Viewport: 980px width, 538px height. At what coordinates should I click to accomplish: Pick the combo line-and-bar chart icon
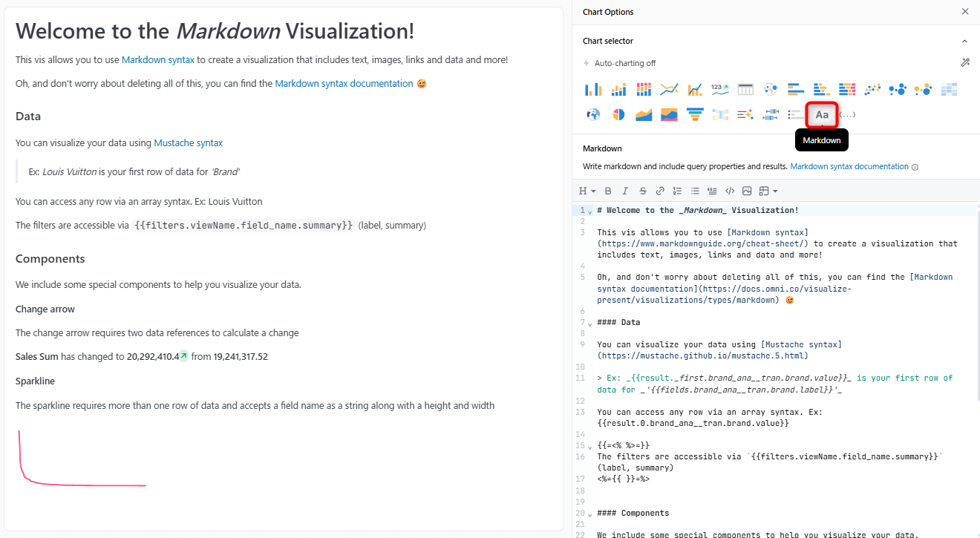click(x=695, y=90)
